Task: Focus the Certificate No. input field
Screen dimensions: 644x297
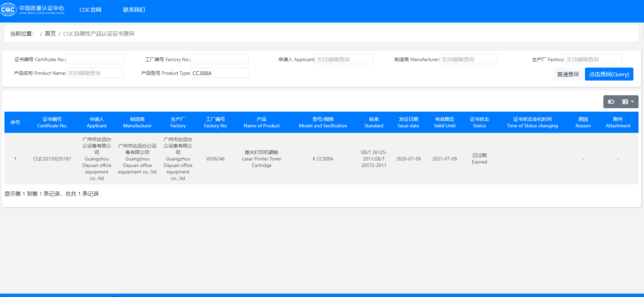Action: click(95, 59)
